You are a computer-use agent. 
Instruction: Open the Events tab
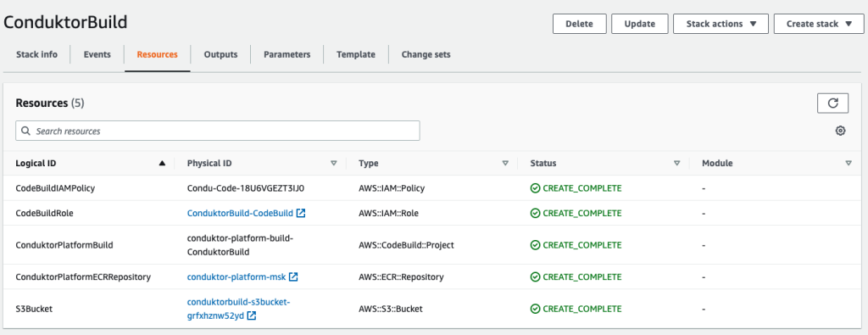(x=97, y=54)
